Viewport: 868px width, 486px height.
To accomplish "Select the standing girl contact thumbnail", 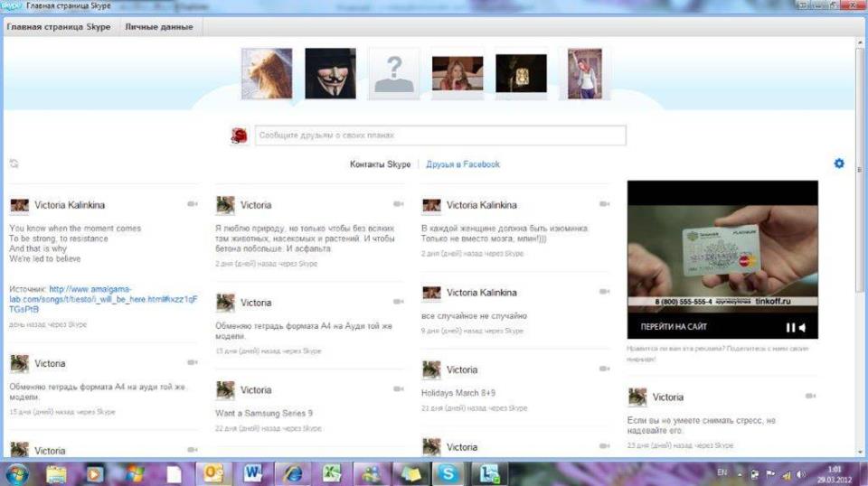I will click(x=585, y=73).
